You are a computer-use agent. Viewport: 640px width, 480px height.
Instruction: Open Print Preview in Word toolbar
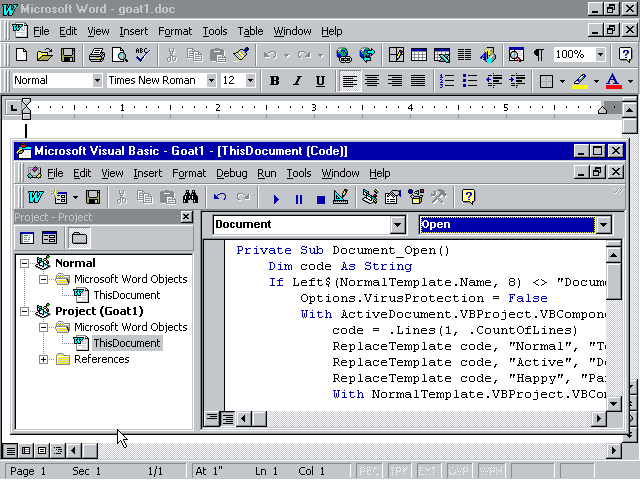point(120,54)
